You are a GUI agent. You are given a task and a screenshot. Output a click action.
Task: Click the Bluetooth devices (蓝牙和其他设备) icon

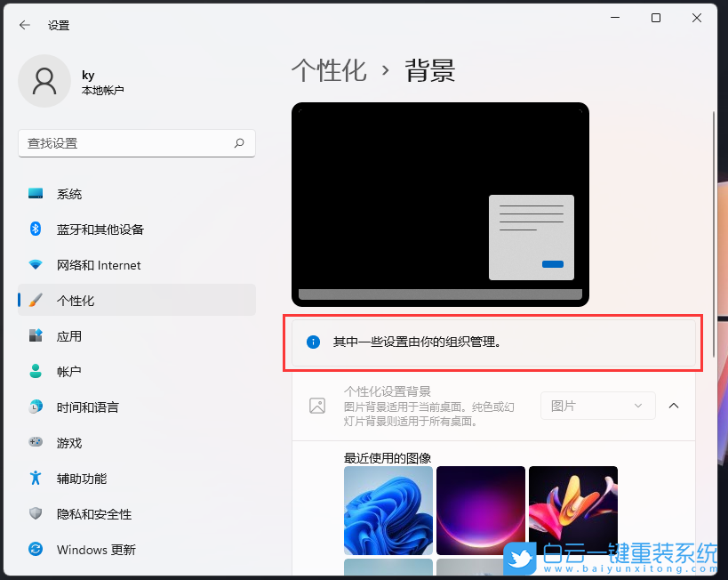click(36, 229)
